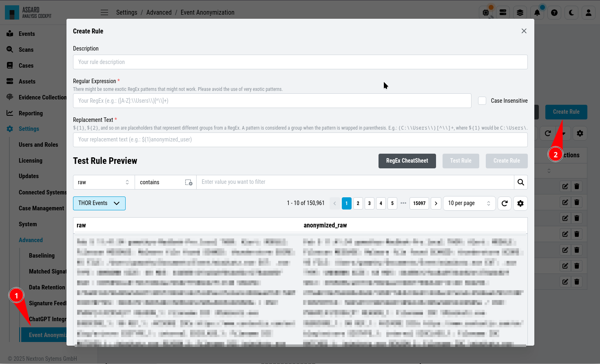600x364 pixels.
Task: Click the Settings breadcrumb link
Action: click(127, 13)
